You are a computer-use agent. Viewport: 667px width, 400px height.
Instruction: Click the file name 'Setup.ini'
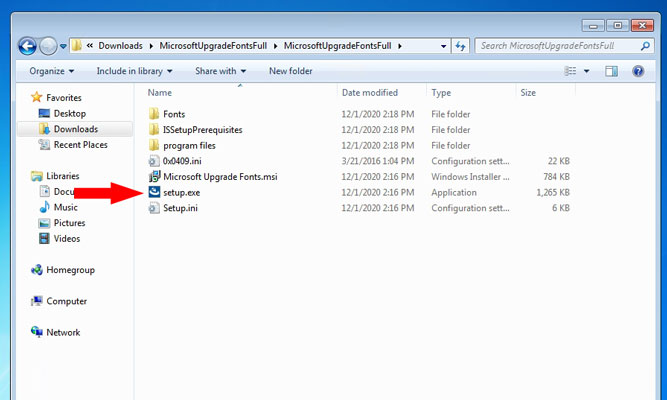(x=180, y=208)
